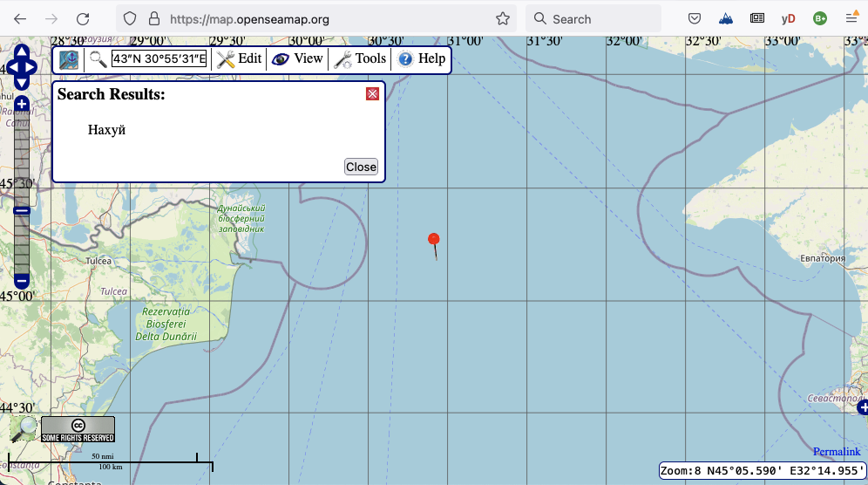Click the View eye icon

pos(281,59)
